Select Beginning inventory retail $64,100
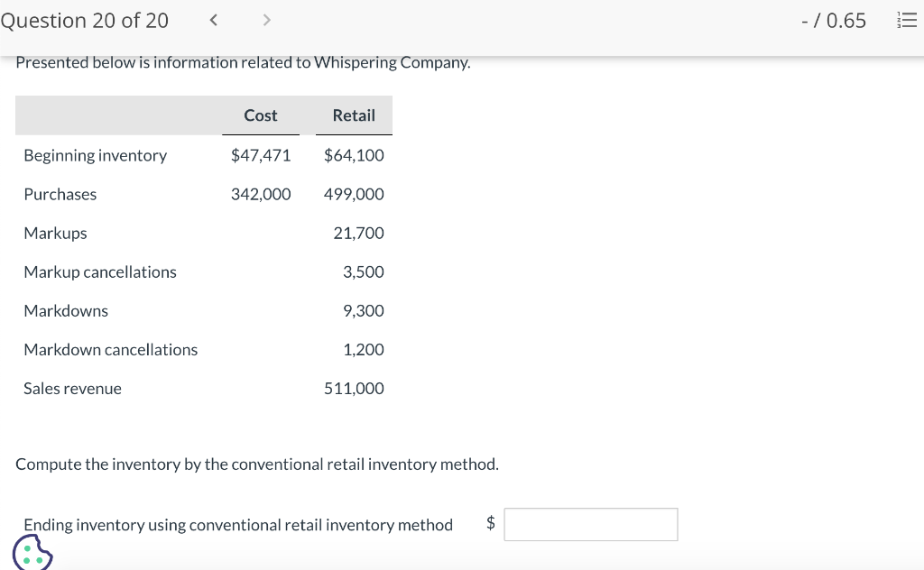The height and width of the screenshot is (570, 924). click(x=354, y=155)
